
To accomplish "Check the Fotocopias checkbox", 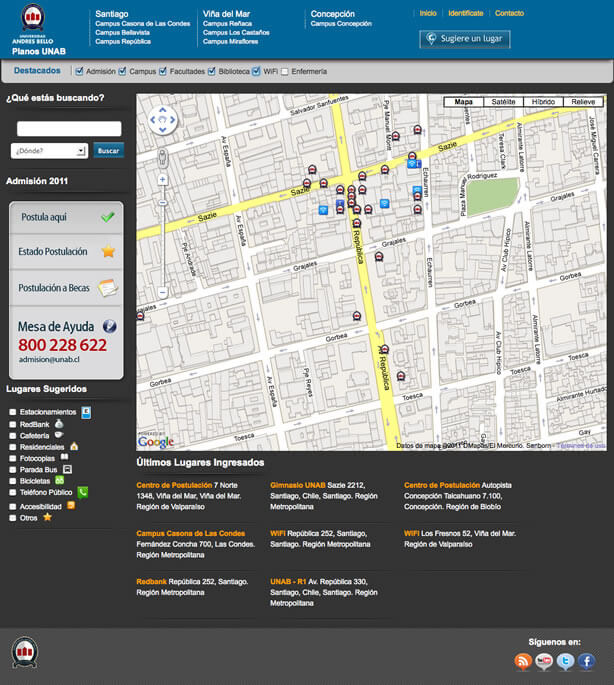I will pos(13,458).
